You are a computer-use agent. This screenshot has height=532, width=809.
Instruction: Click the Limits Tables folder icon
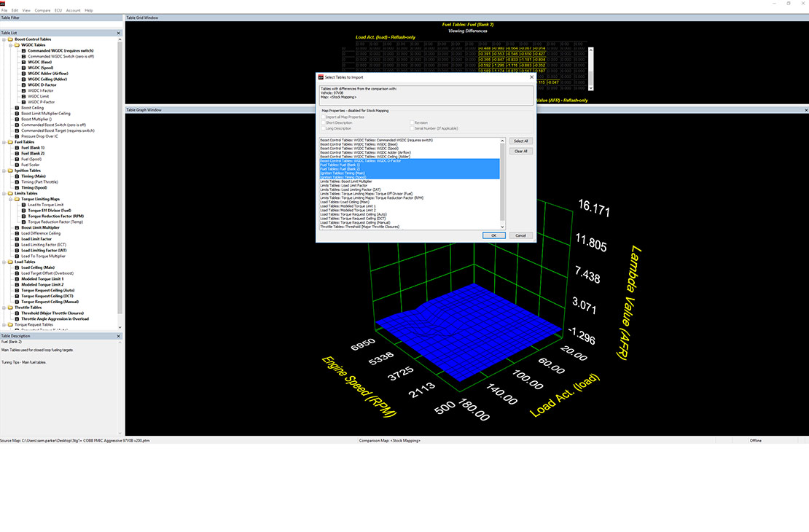(x=10, y=193)
